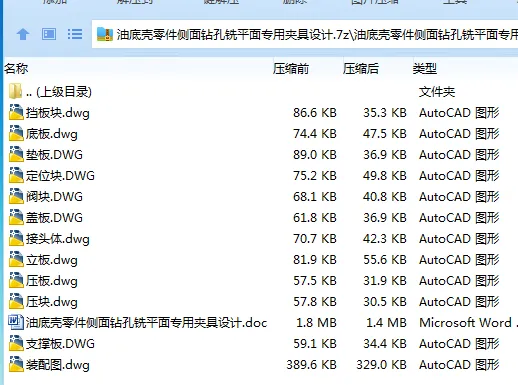The width and height of the screenshot is (518, 385).
Task: Click the file icon of 接头体.dwg
Action: coord(16,238)
